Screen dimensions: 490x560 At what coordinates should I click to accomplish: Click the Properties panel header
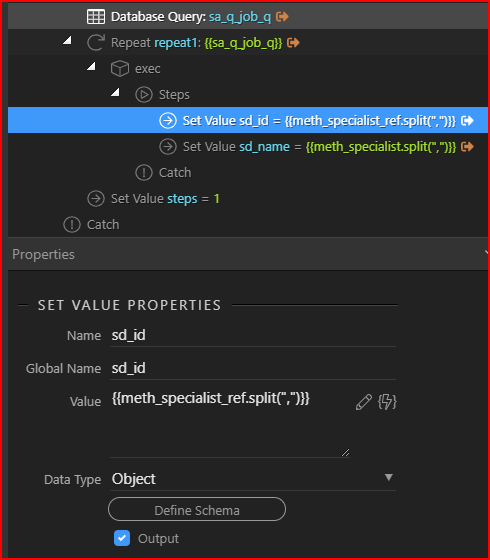coord(248,254)
